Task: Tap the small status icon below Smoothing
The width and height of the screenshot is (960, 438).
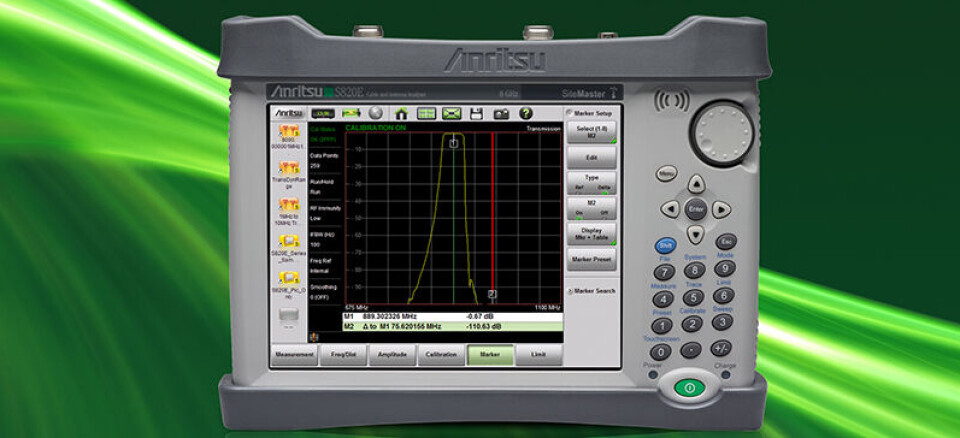Action: pos(315,337)
